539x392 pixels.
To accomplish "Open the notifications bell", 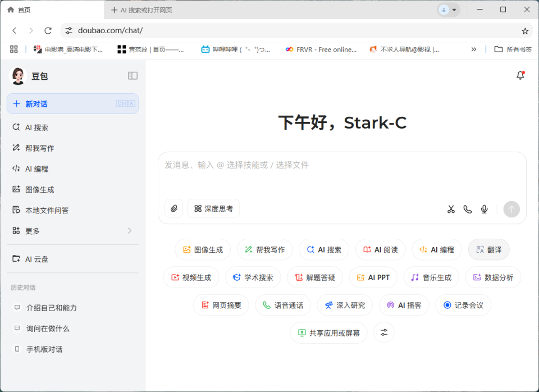I will tap(520, 75).
